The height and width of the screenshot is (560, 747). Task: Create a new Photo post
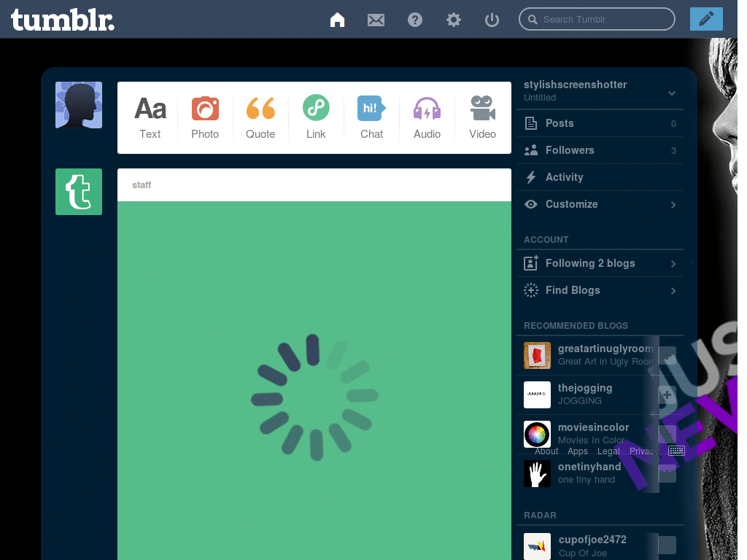(205, 117)
